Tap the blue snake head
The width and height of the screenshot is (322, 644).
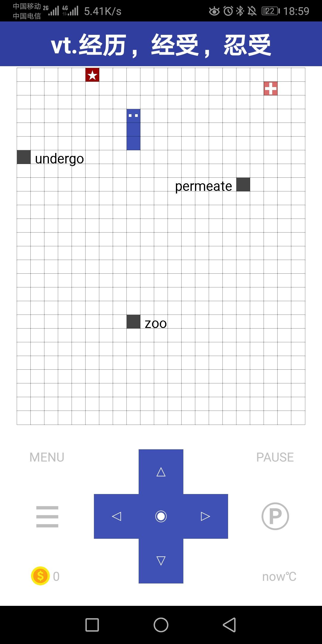click(133, 116)
